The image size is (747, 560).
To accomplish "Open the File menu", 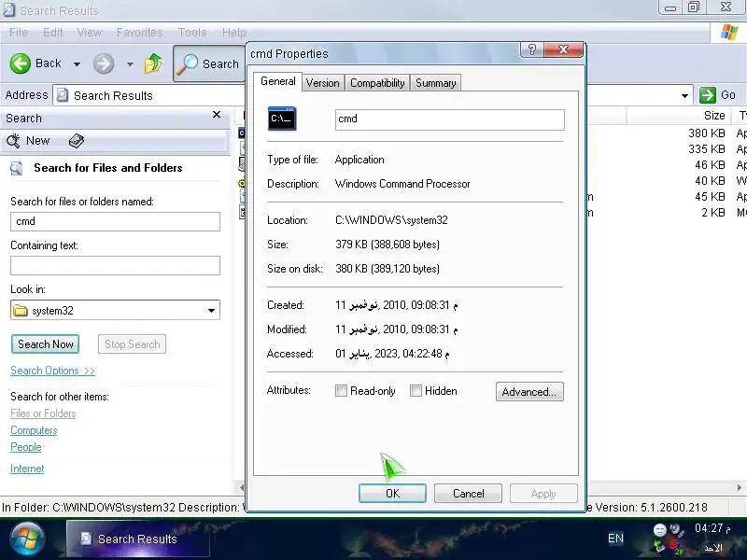I will click(18, 33).
